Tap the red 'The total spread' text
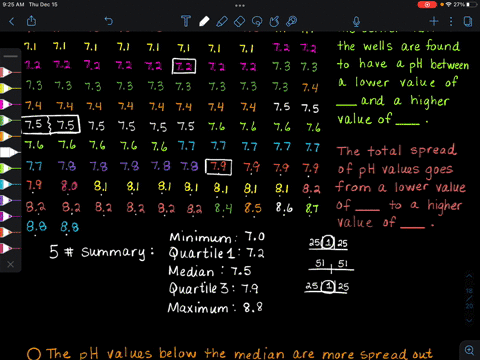Viewport: 480px width, 360px height. click(x=397, y=151)
